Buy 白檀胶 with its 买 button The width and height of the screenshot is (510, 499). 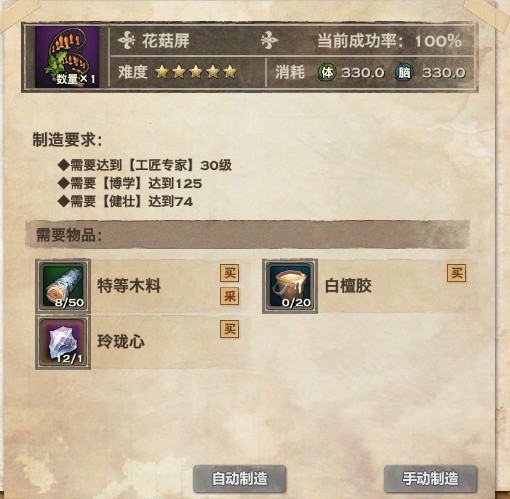click(457, 273)
